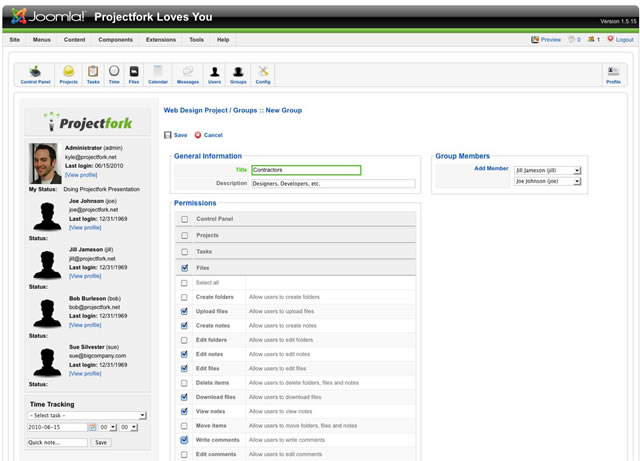Viewport: 640px width, 461px height.
Task: Open the Groups toolbar icon
Action: pyautogui.click(x=238, y=74)
